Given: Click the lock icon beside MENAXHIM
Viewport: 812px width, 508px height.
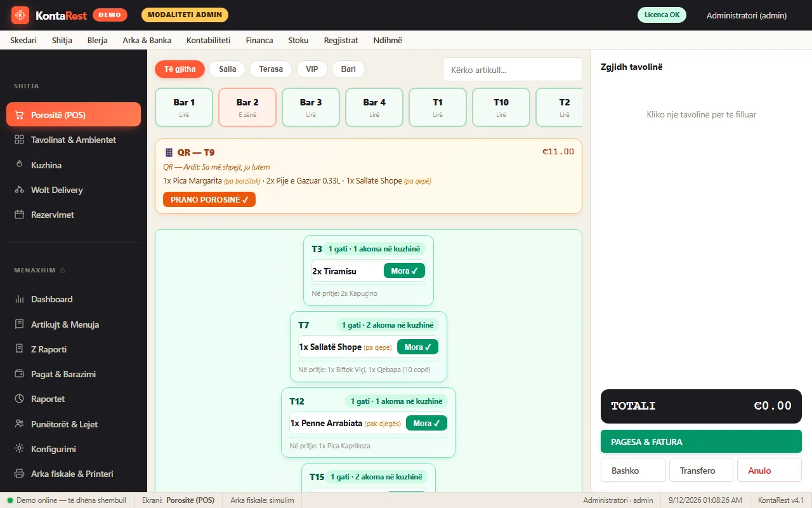Looking at the screenshot, I should [63, 271].
